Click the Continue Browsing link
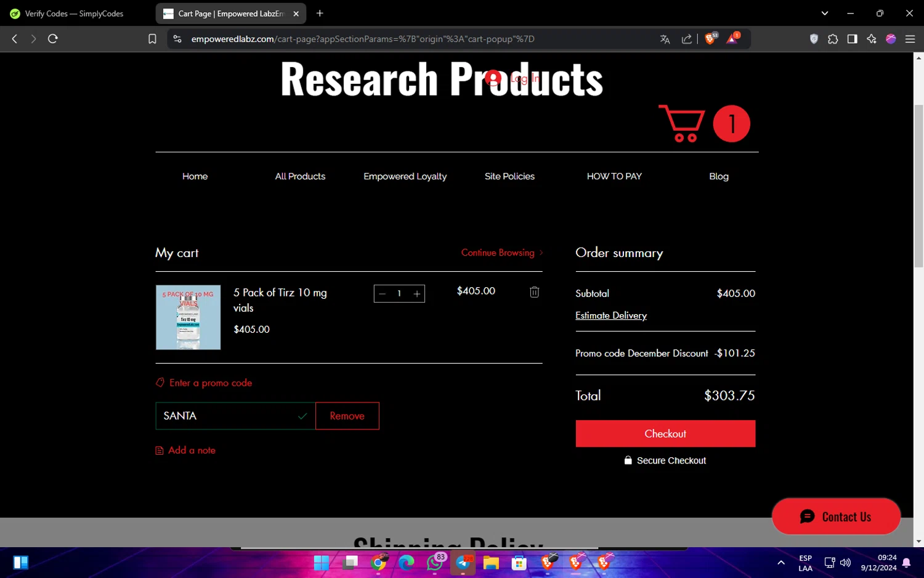This screenshot has height=578, width=924. click(x=502, y=253)
